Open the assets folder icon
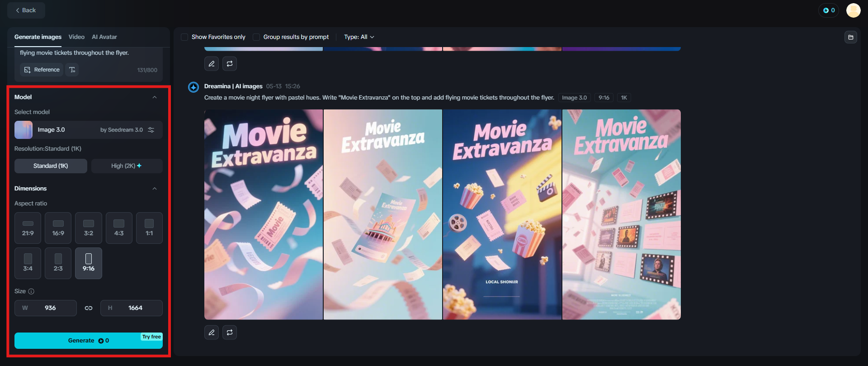 coord(851,37)
